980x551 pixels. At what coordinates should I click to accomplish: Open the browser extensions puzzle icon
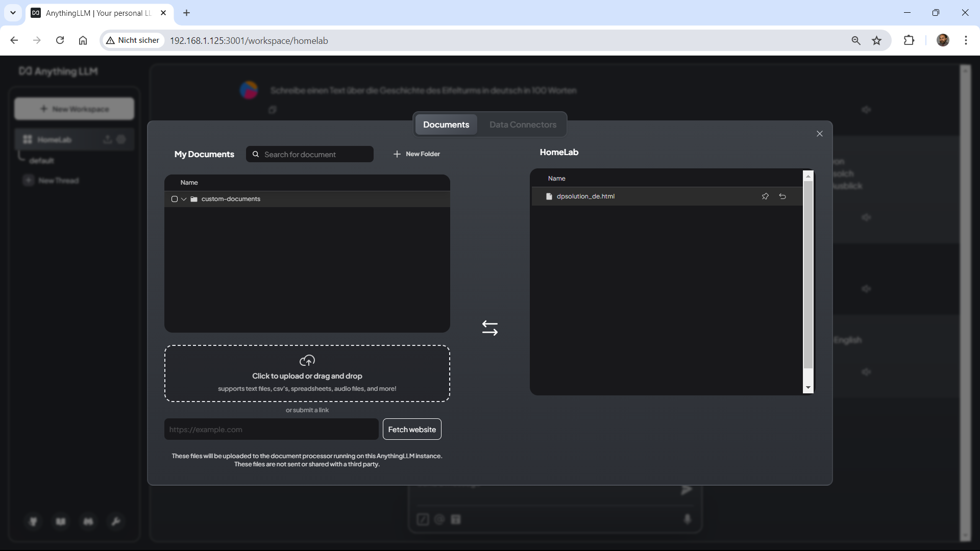[909, 40]
